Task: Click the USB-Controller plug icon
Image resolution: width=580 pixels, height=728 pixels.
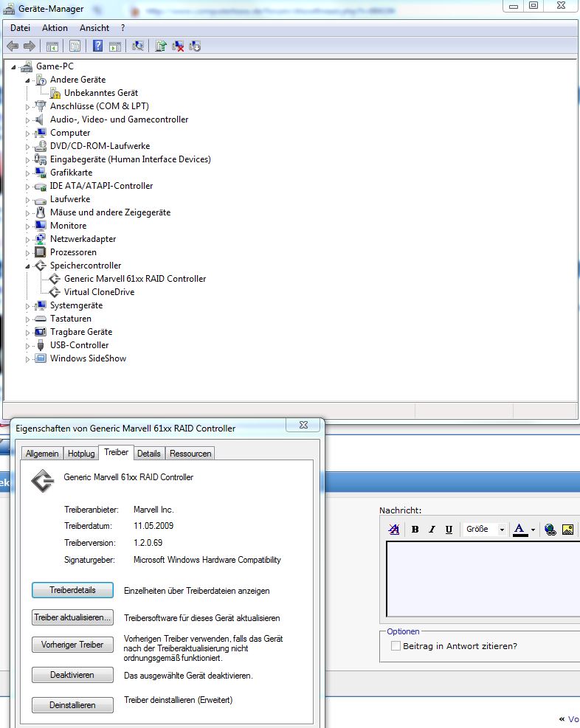Action: tap(41, 345)
